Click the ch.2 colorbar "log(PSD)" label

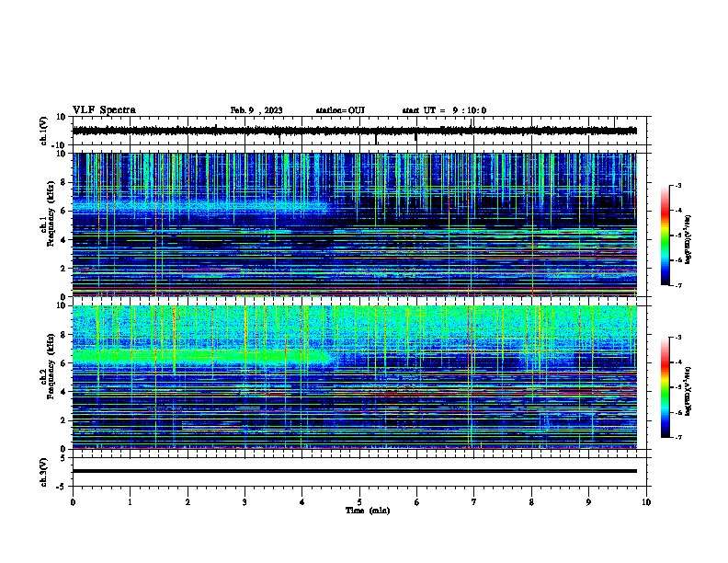(x=688, y=391)
